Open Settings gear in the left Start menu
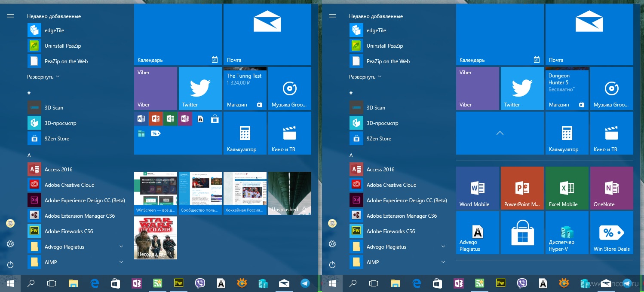Viewport: 644px width, 292px height. coord(10,244)
